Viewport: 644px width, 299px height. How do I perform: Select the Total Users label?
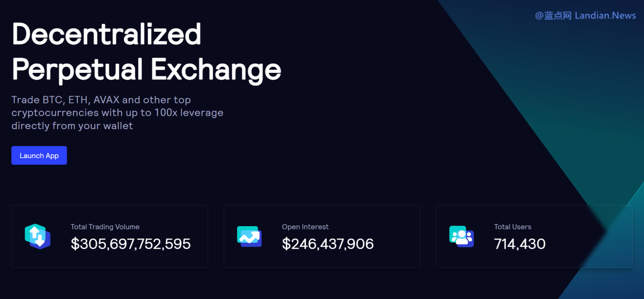pyautogui.click(x=512, y=227)
